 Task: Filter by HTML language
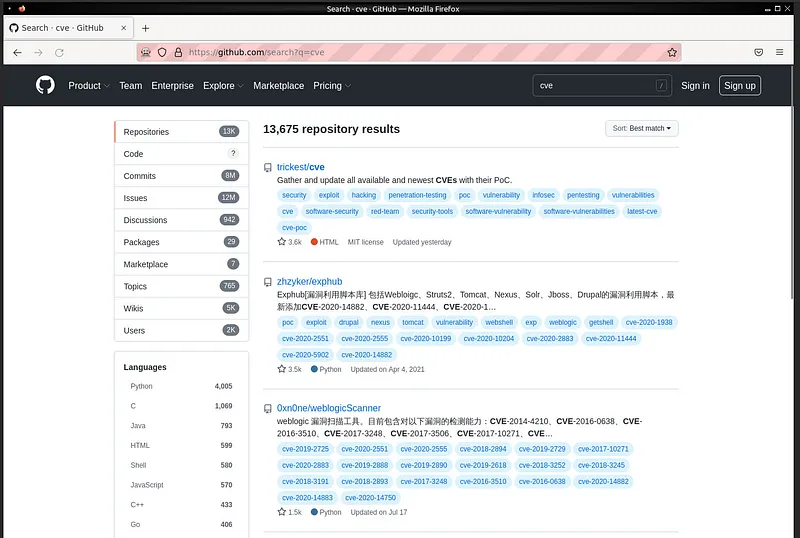coord(181,446)
